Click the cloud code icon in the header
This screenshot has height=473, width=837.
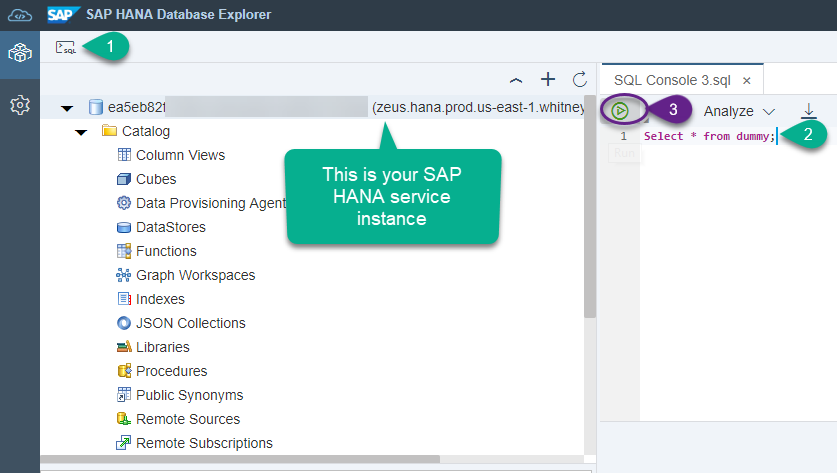[20, 15]
